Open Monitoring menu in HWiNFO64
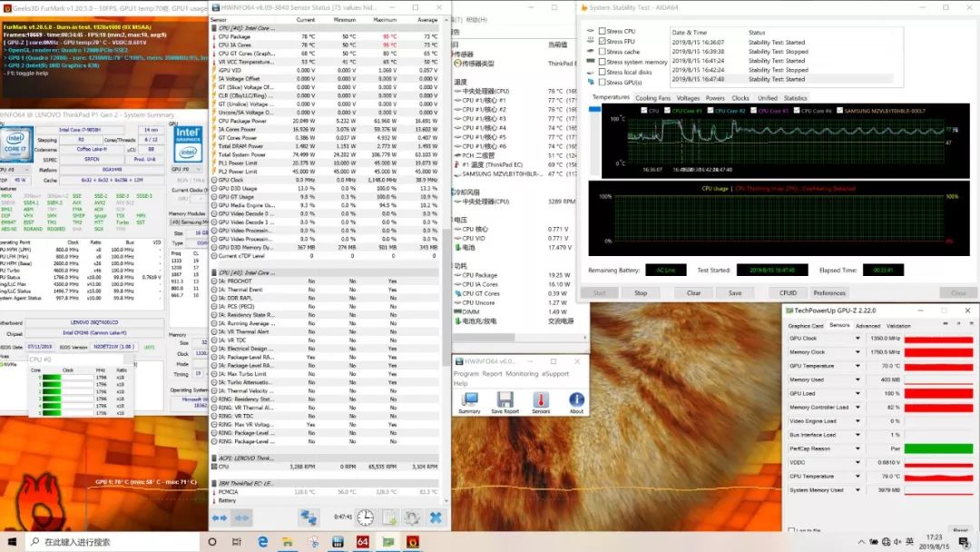 [521, 374]
